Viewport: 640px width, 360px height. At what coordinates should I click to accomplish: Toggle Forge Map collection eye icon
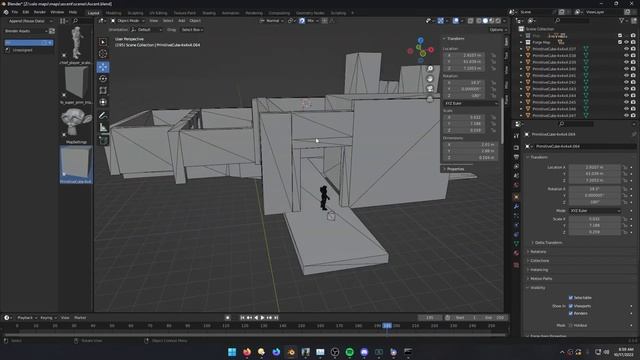coord(626,42)
